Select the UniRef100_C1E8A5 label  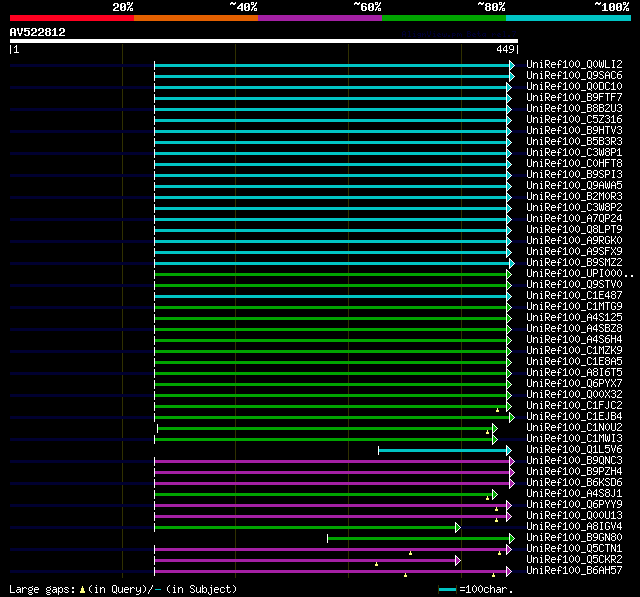pos(574,362)
